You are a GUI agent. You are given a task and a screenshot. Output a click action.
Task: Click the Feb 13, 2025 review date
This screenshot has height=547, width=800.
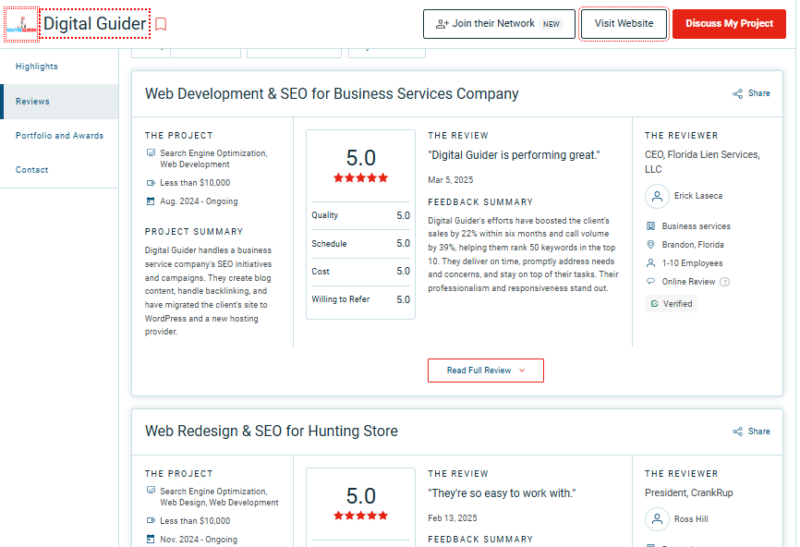453,518
